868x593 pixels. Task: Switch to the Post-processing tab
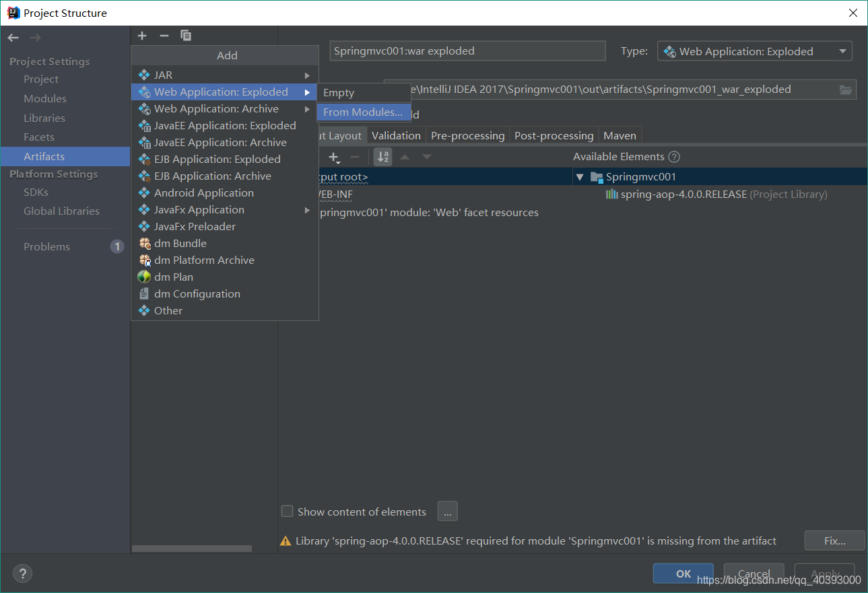[554, 135]
